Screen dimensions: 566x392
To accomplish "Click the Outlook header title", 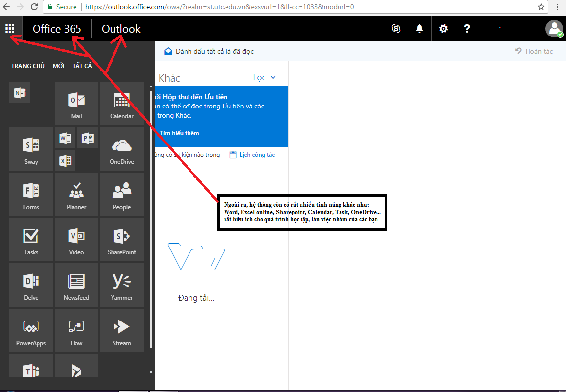I will tap(121, 29).
